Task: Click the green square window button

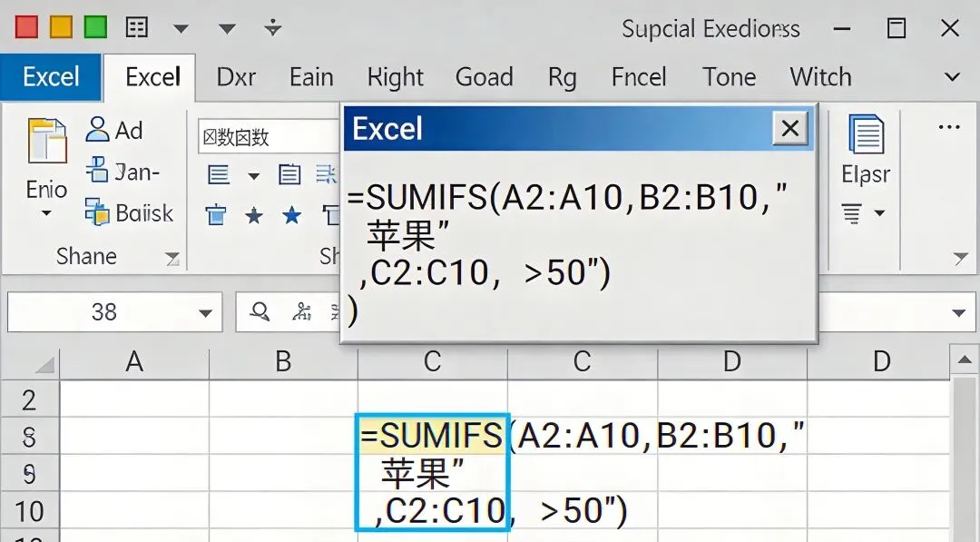Action: click(x=95, y=27)
